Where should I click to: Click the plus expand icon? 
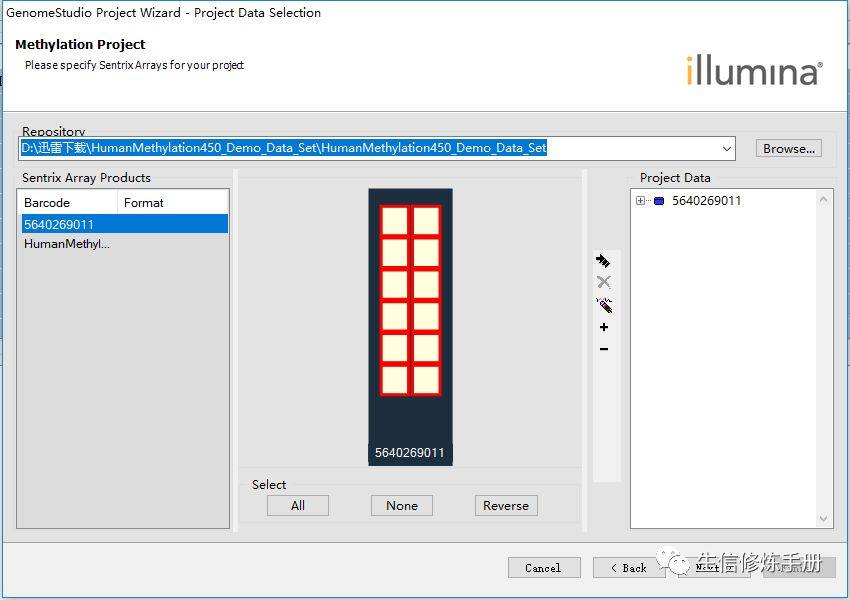tap(604, 327)
